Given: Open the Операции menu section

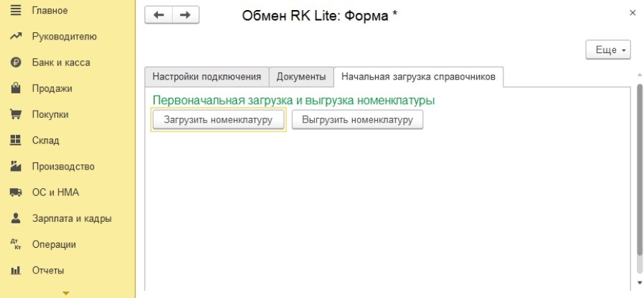Looking at the screenshot, I should point(54,245).
